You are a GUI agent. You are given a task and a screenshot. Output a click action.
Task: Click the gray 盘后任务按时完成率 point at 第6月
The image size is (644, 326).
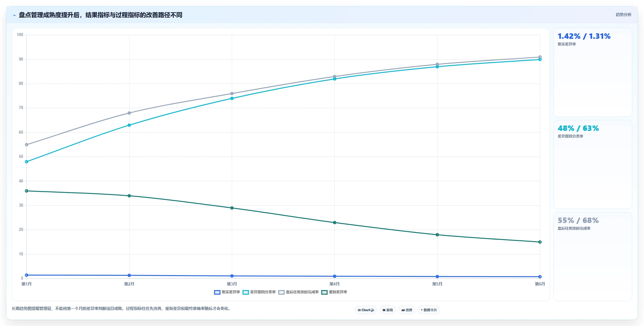pos(540,57)
